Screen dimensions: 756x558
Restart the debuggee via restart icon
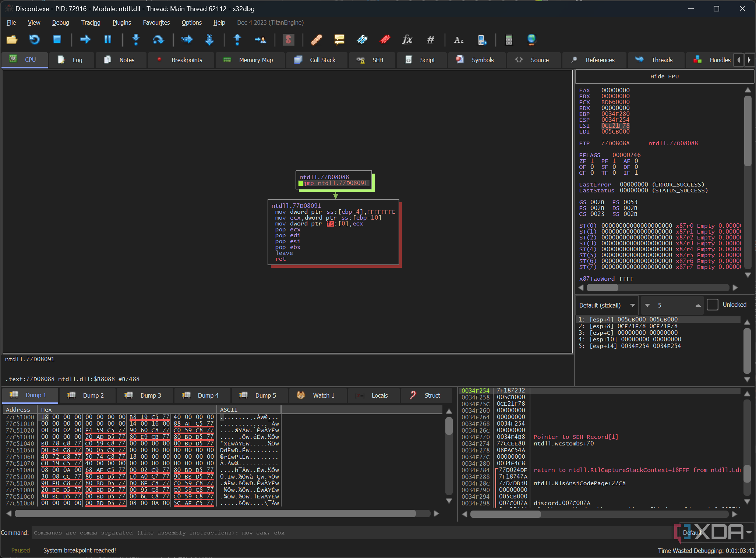[34, 40]
